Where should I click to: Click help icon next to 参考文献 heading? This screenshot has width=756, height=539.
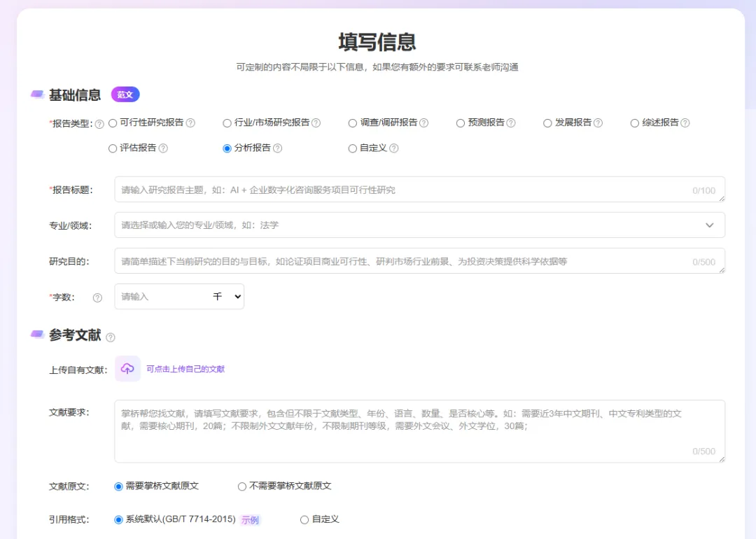tap(111, 337)
